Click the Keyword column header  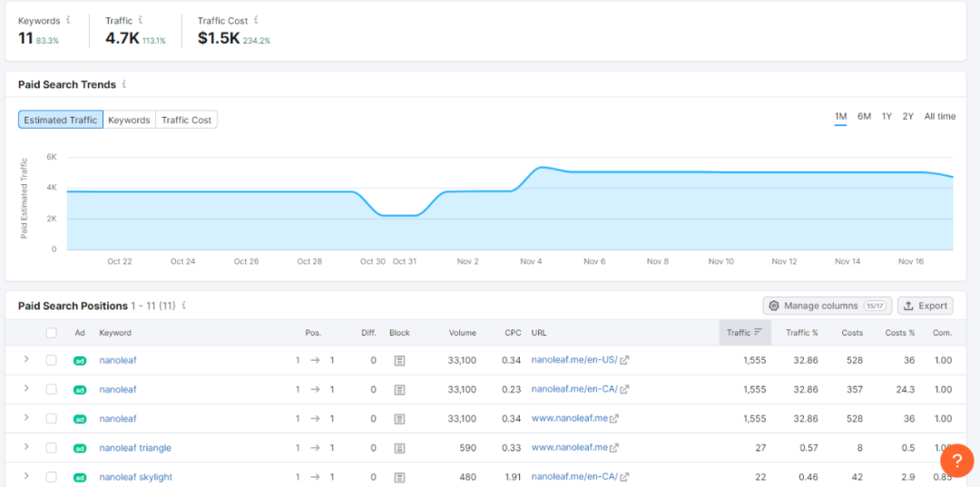coord(115,333)
